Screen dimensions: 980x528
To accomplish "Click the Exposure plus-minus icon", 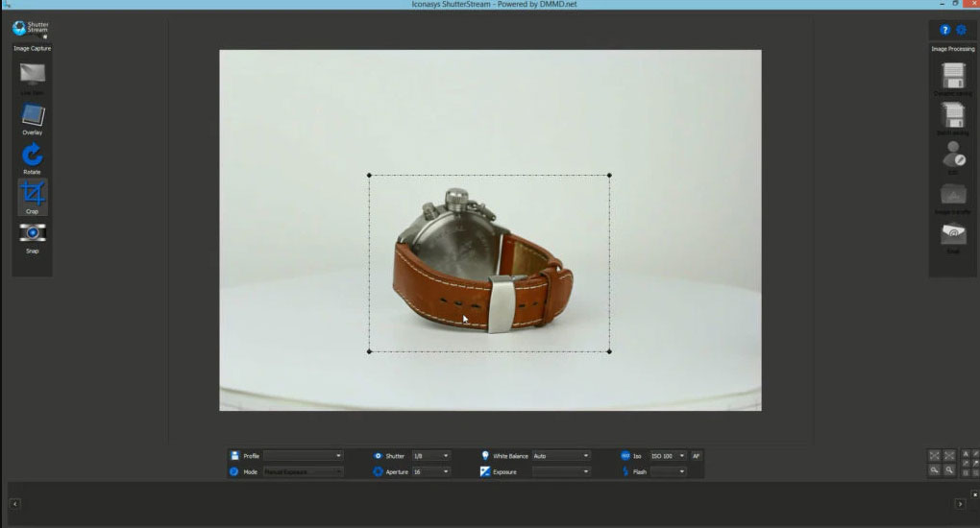I will [x=485, y=471].
